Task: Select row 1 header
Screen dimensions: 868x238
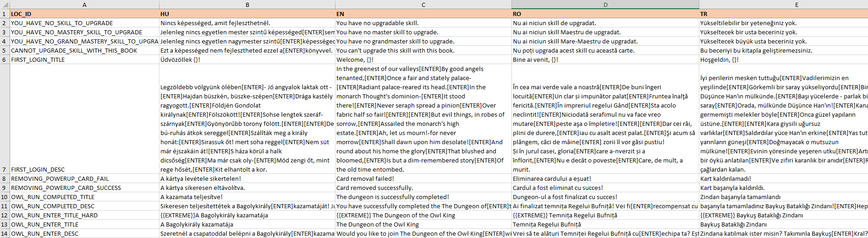Action: click(5, 14)
